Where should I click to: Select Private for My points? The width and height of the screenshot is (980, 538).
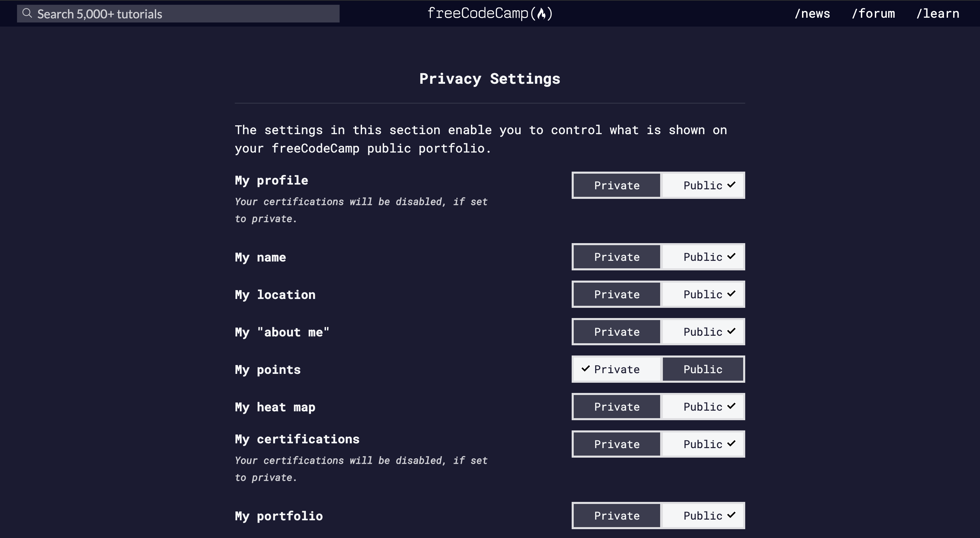point(617,369)
